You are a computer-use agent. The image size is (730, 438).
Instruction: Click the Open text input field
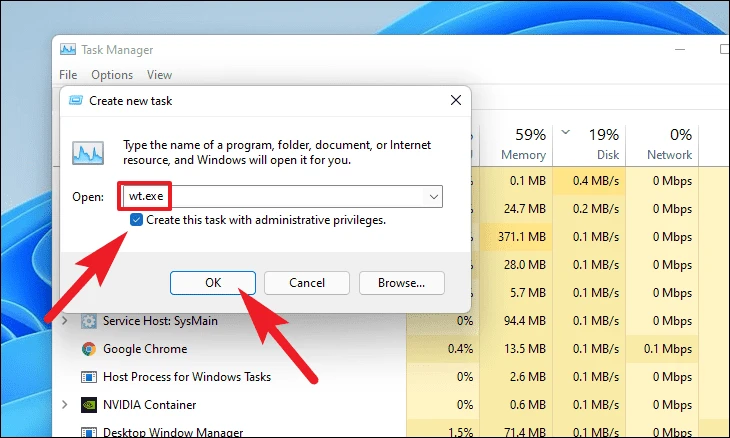click(281, 196)
